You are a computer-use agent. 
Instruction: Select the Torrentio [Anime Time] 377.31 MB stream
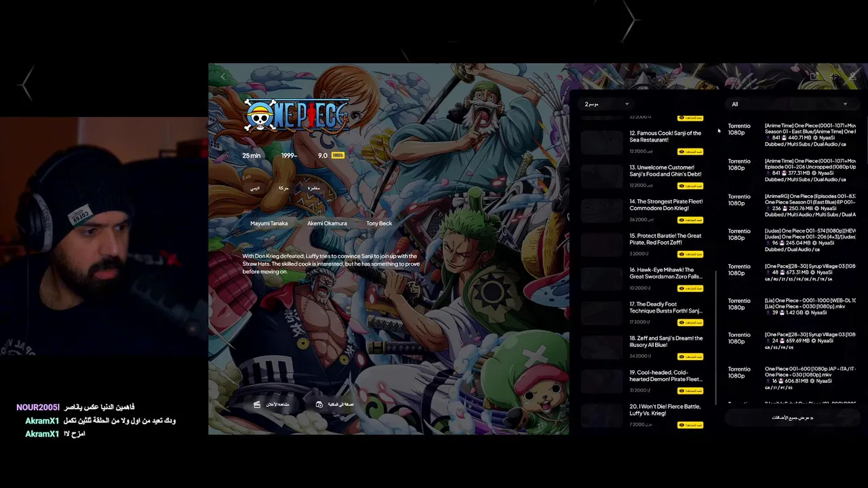click(x=792, y=170)
